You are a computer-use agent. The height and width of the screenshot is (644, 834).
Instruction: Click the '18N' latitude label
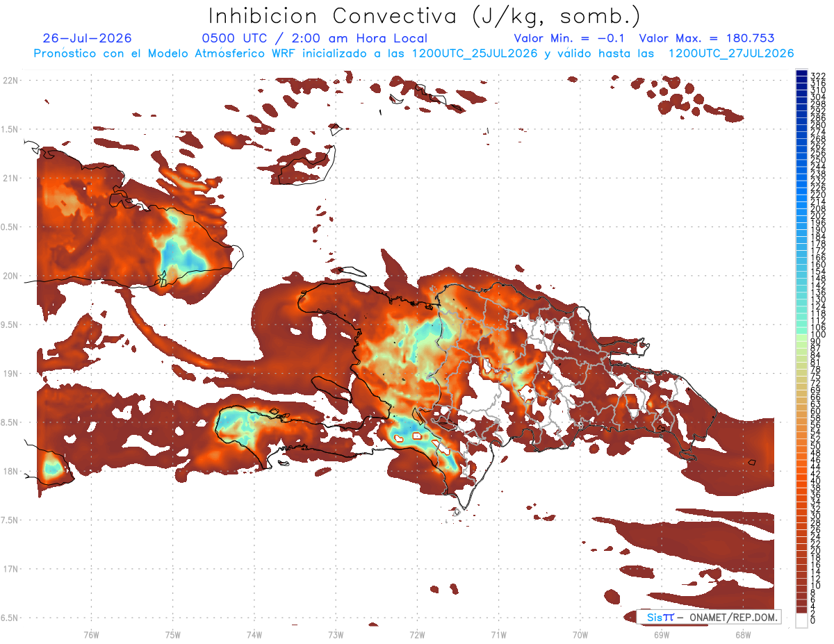10,471
